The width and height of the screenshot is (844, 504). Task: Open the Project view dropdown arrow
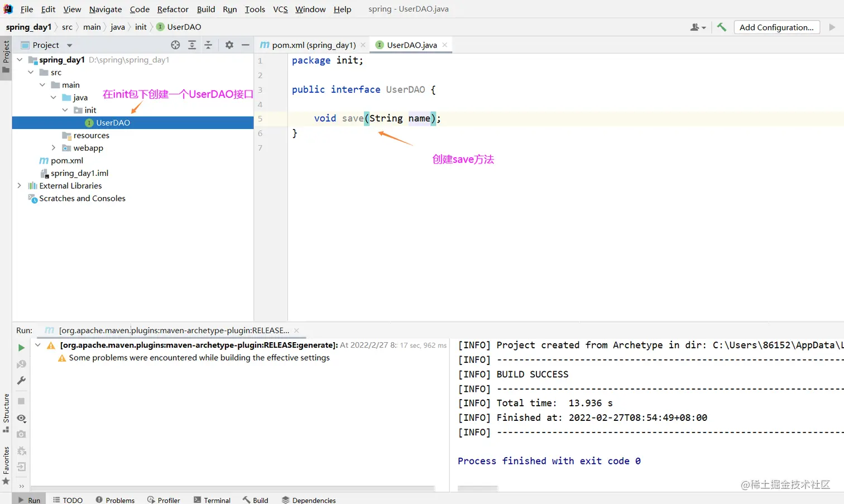pyautogui.click(x=70, y=45)
